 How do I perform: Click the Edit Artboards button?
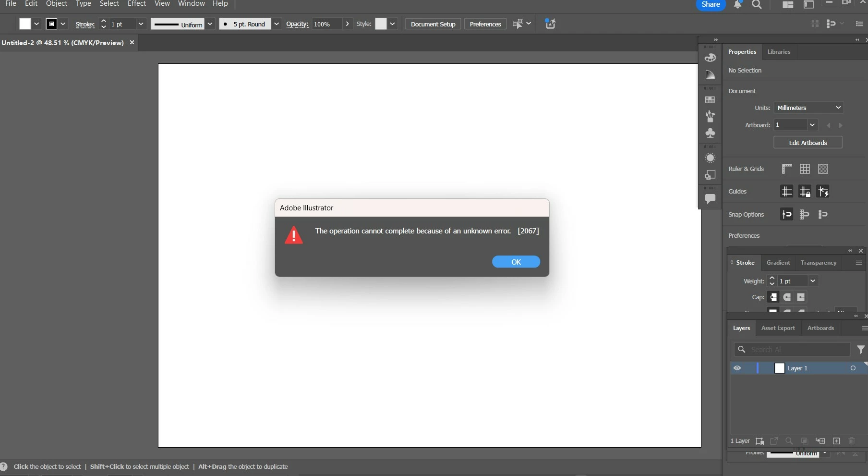tap(808, 143)
